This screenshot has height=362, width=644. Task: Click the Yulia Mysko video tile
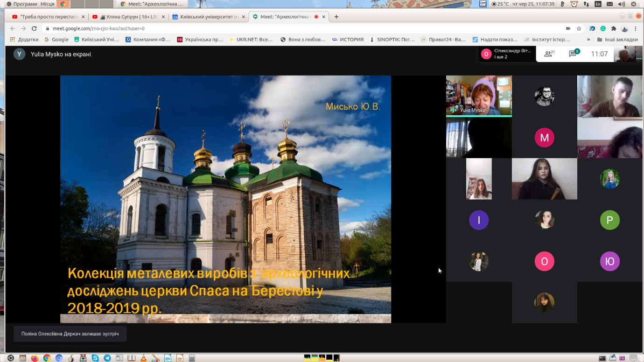[479, 96]
